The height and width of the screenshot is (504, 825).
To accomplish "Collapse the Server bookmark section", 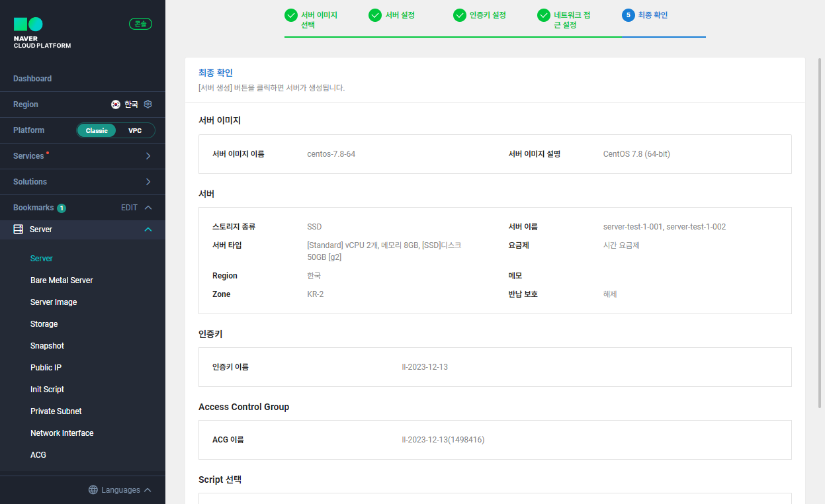I will point(147,229).
